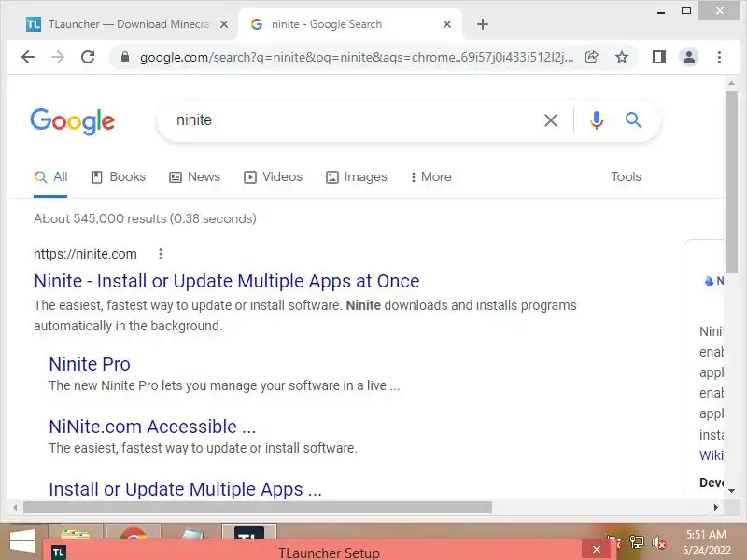This screenshot has width=747, height=560.
Task: Start voice search with microphone
Action: 597,120
